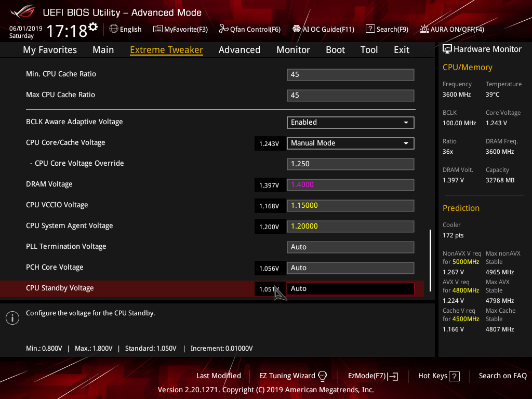Click the 5000MHz NonAVX prediction value
This screenshot has width=532, height=399.
click(465, 262)
